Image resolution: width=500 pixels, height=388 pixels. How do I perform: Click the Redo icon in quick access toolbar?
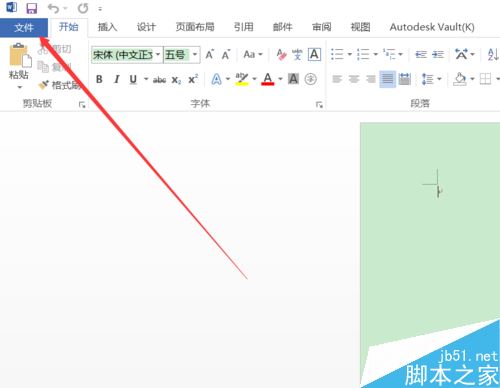(x=83, y=8)
